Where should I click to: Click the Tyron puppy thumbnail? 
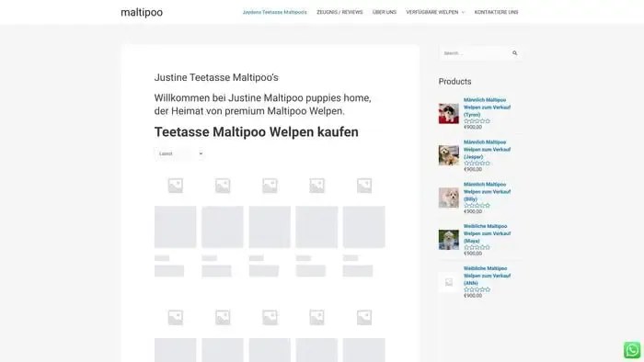pyautogui.click(x=449, y=114)
